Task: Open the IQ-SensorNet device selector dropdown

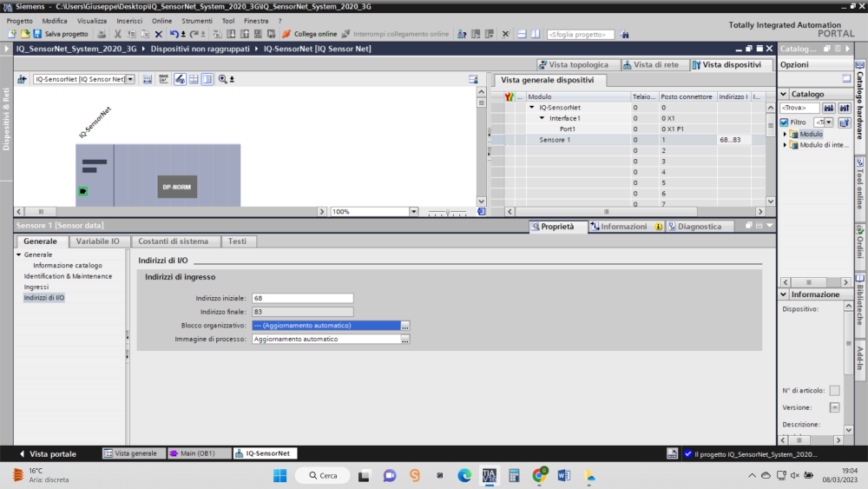Action: coord(130,79)
